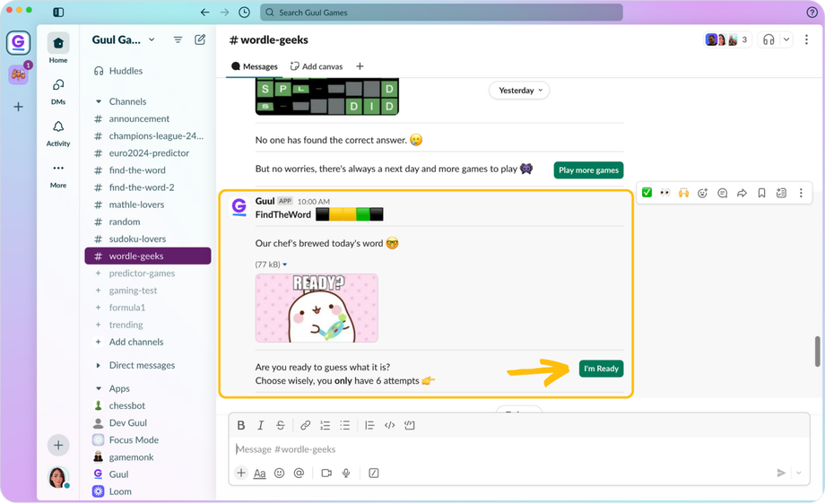This screenshot has height=504, width=825.
Task: Toggle bulleted list formatting
Action: pyautogui.click(x=344, y=425)
